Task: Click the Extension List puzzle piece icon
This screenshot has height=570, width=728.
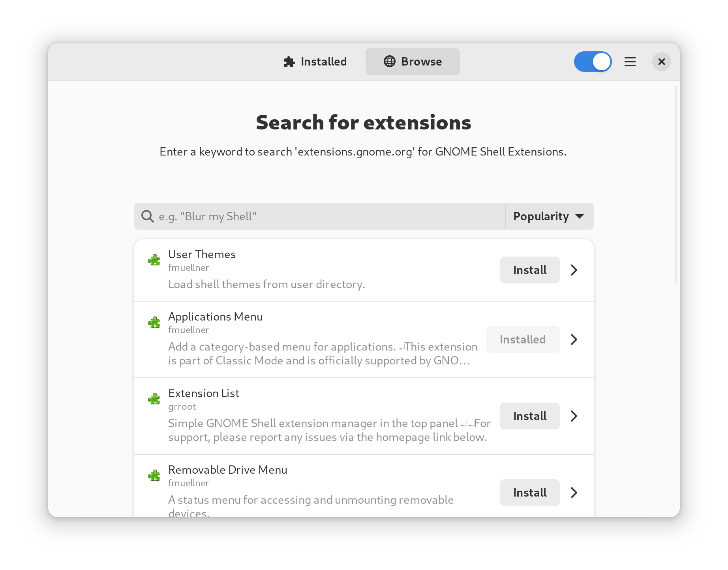Action: [154, 399]
